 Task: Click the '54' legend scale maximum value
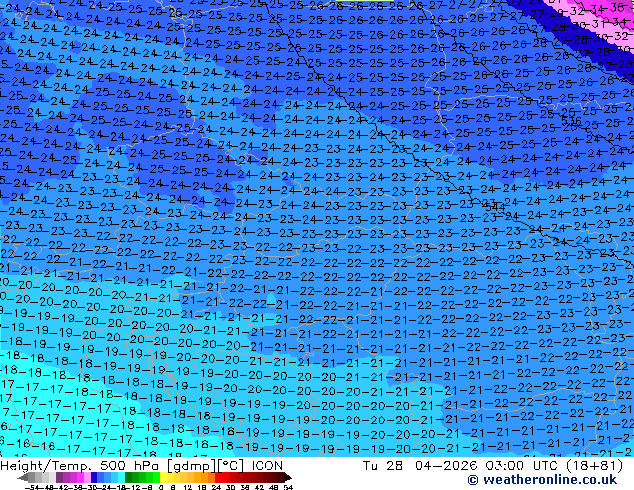pyautogui.click(x=288, y=487)
